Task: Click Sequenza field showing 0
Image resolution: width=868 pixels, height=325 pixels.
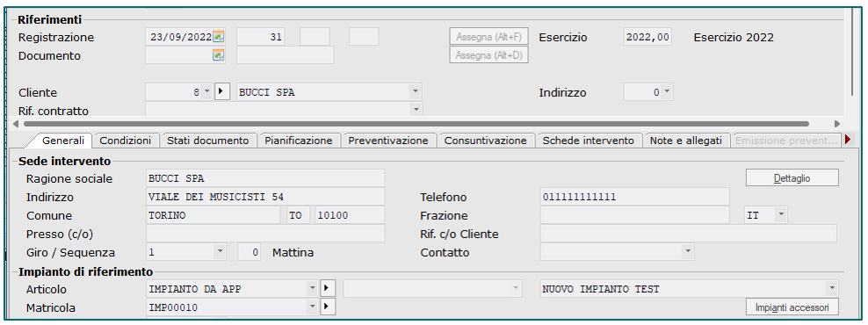Action: 250,252
